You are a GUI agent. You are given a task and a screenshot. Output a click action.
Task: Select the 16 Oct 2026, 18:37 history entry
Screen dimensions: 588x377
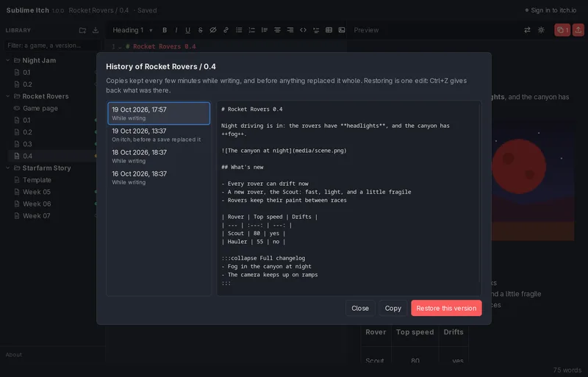159,177
